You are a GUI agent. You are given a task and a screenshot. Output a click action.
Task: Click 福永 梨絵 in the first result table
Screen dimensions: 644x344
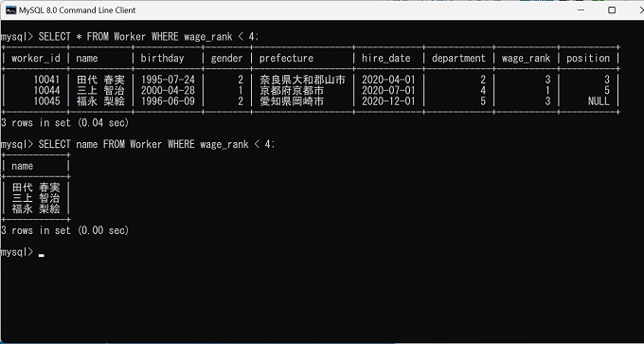100,101
